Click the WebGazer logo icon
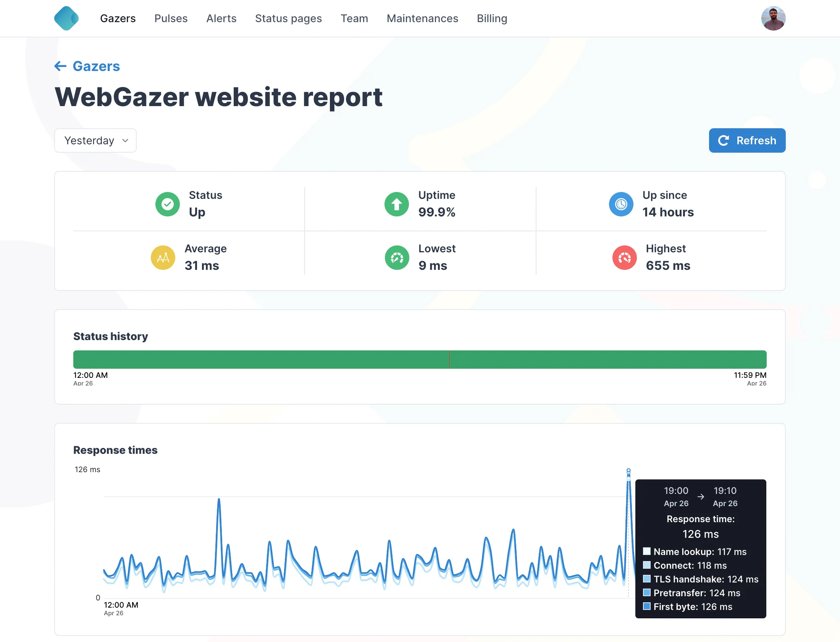 [x=66, y=18]
